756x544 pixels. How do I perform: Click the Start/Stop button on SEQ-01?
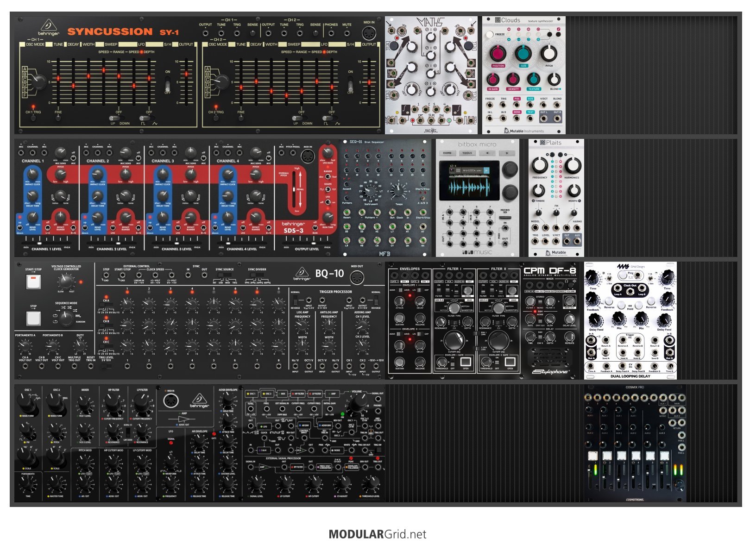pyautogui.click(x=422, y=183)
